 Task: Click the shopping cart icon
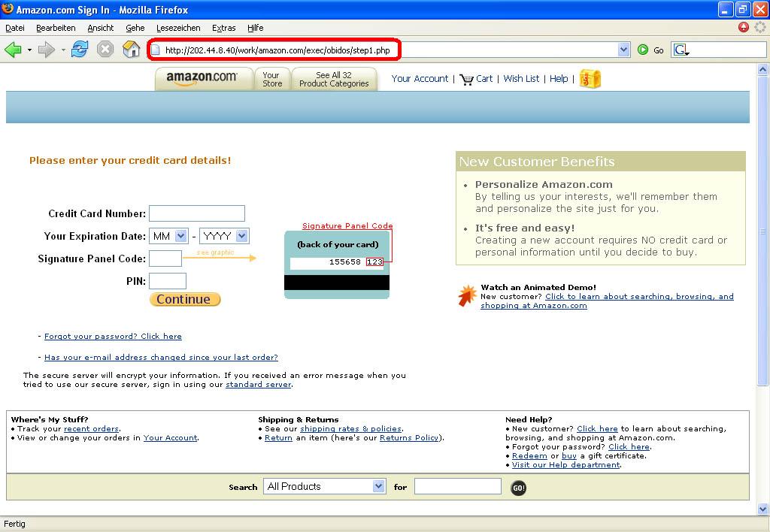[x=466, y=79]
